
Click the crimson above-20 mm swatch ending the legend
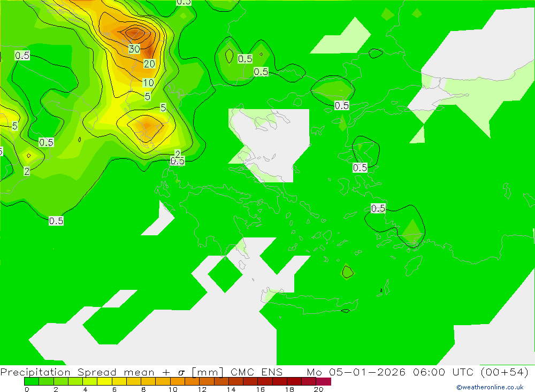coord(324,381)
